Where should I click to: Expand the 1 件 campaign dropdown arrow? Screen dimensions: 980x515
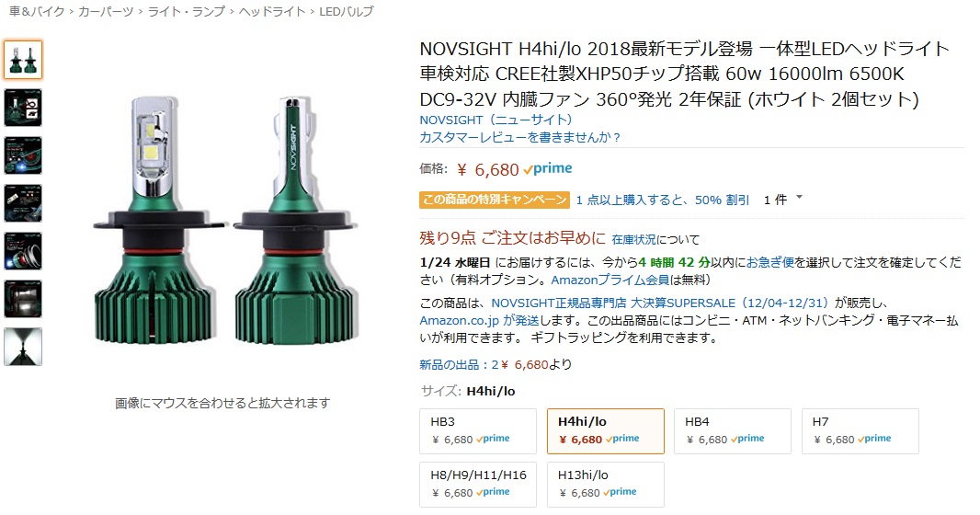[799, 198]
